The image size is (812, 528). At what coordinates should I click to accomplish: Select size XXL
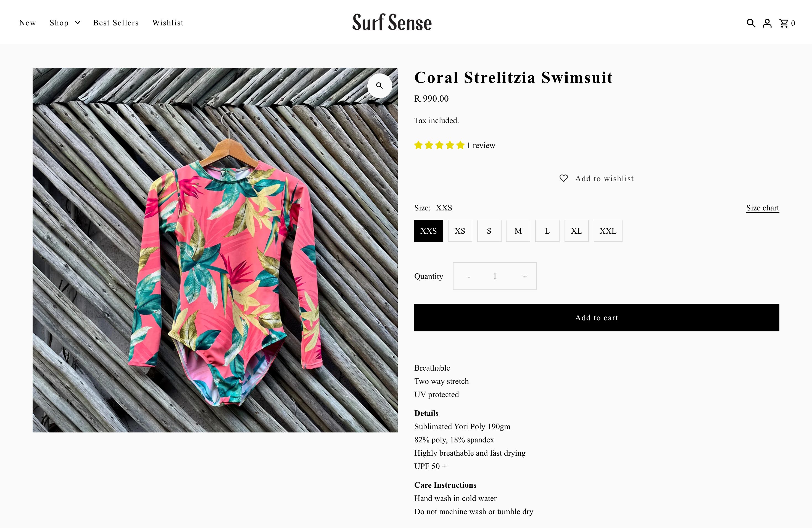608,231
